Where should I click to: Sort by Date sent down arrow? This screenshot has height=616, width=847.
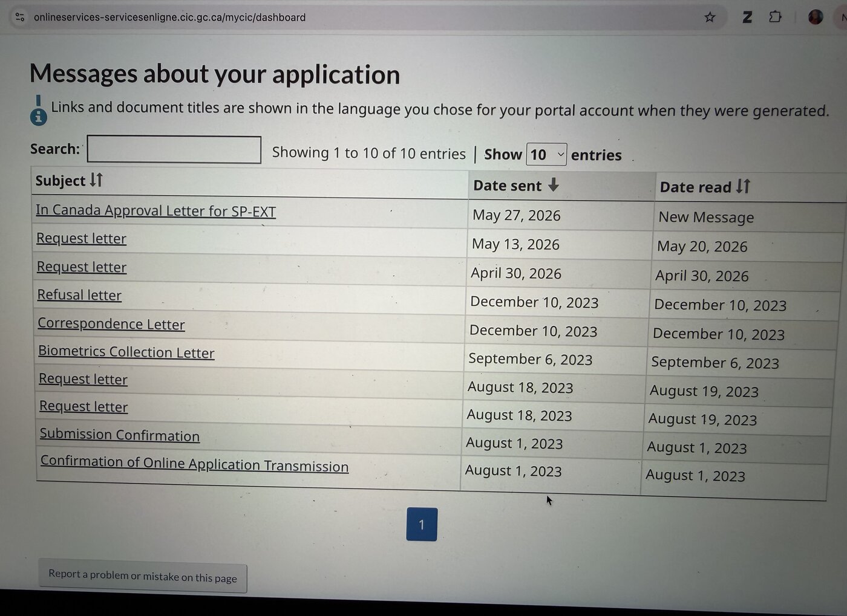tap(553, 185)
